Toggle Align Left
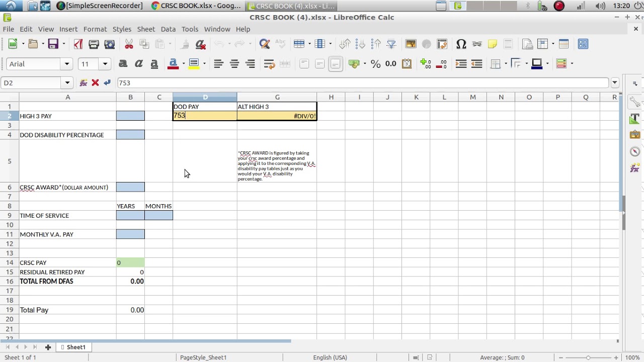The width and height of the screenshot is (644, 362). (x=218, y=64)
